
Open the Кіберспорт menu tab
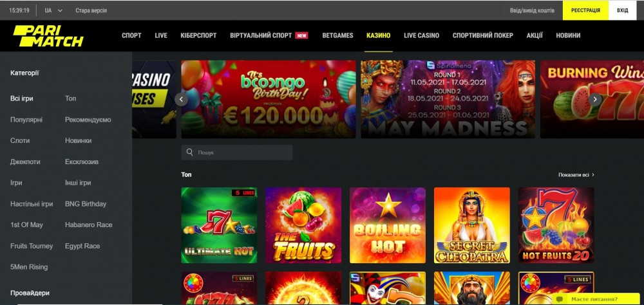[198, 36]
